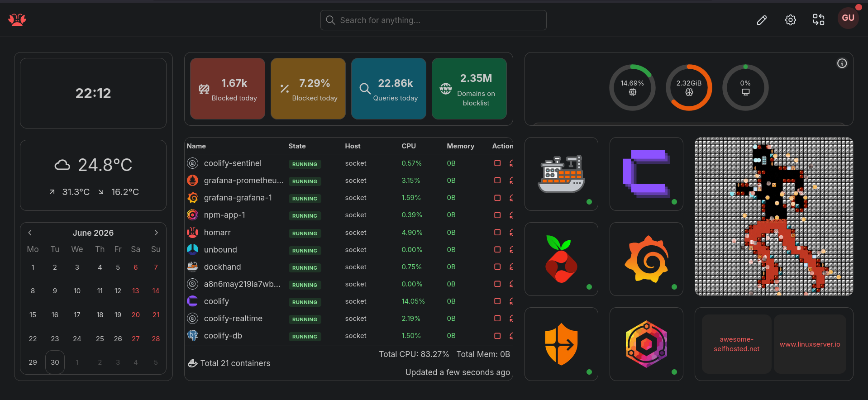Stop the coolify-realtime container

pyautogui.click(x=497, y=318)
